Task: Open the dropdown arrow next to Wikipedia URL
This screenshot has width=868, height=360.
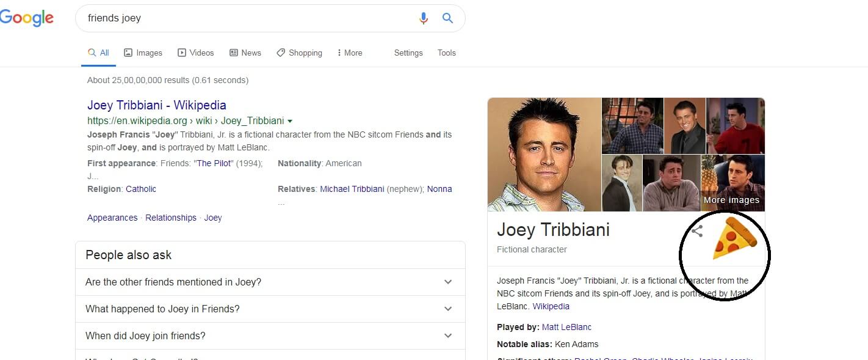Action: click(x=290, y=121)
